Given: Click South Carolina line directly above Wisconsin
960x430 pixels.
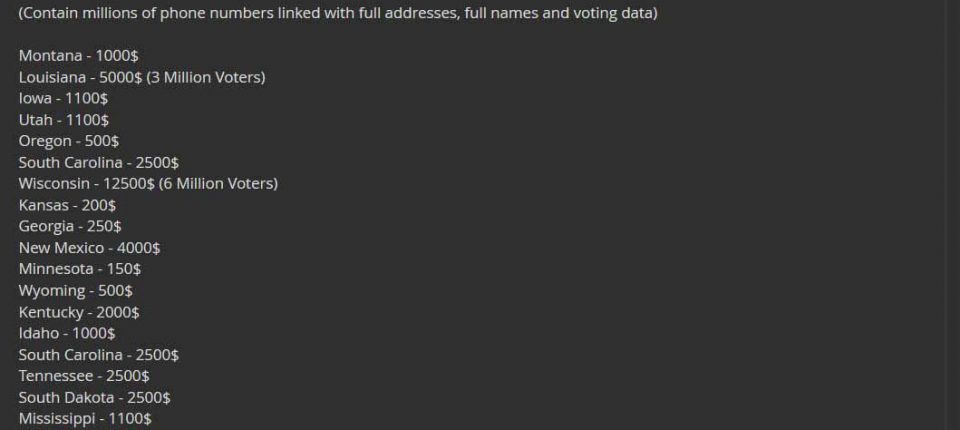Looking at the screenshot, I should point(98,162).
